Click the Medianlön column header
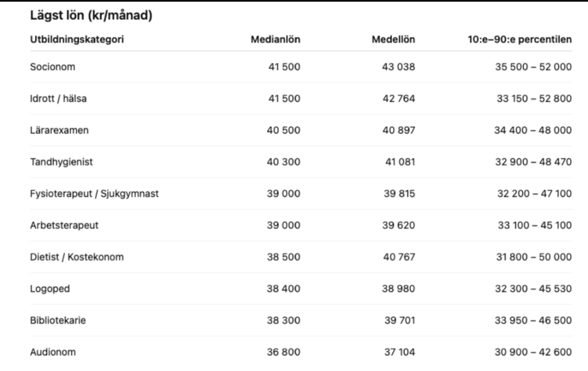 tap(275, 39)
